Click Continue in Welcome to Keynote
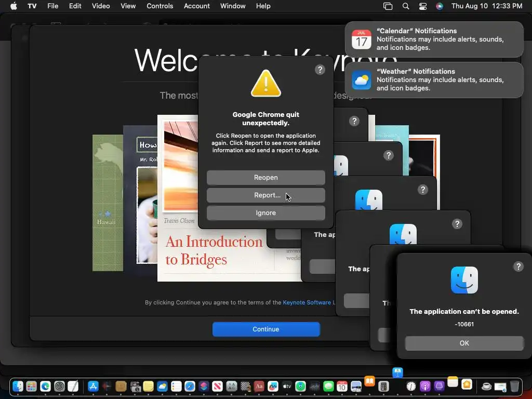 tap(266, 329)
